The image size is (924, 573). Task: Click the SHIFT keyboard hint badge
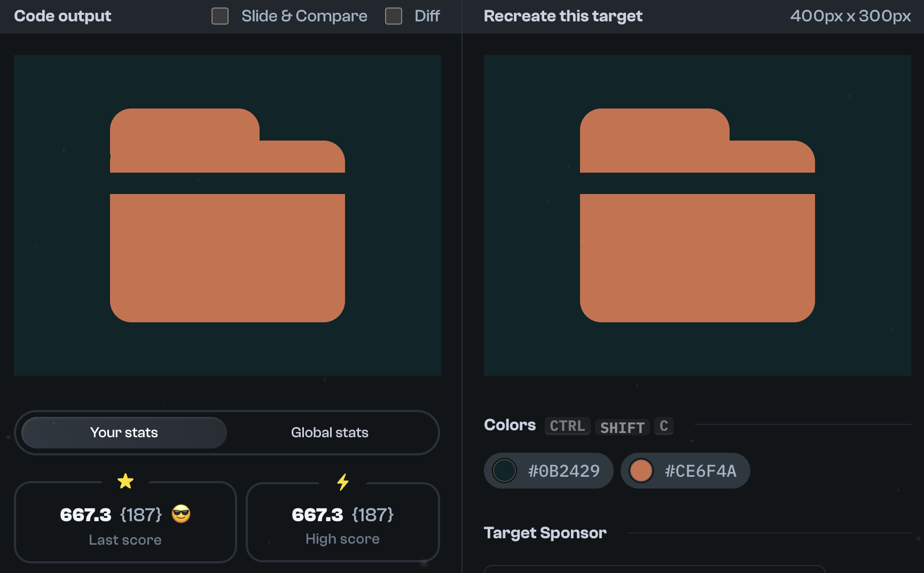622,427
